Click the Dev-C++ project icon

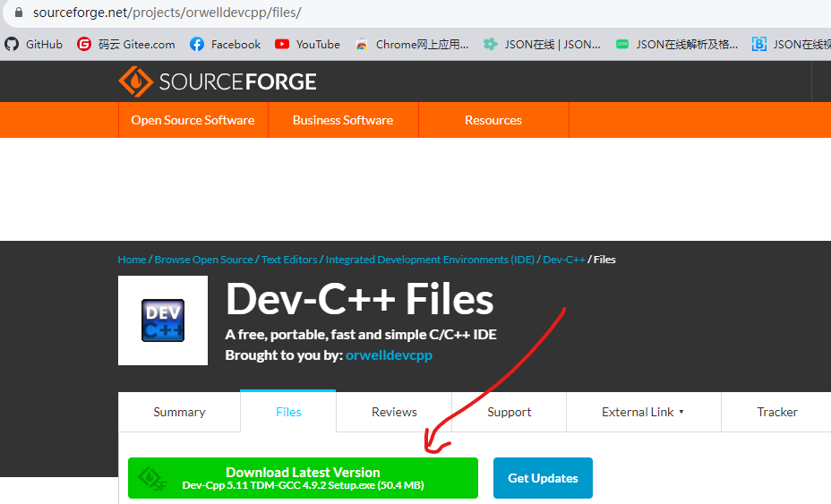[163, 320]
